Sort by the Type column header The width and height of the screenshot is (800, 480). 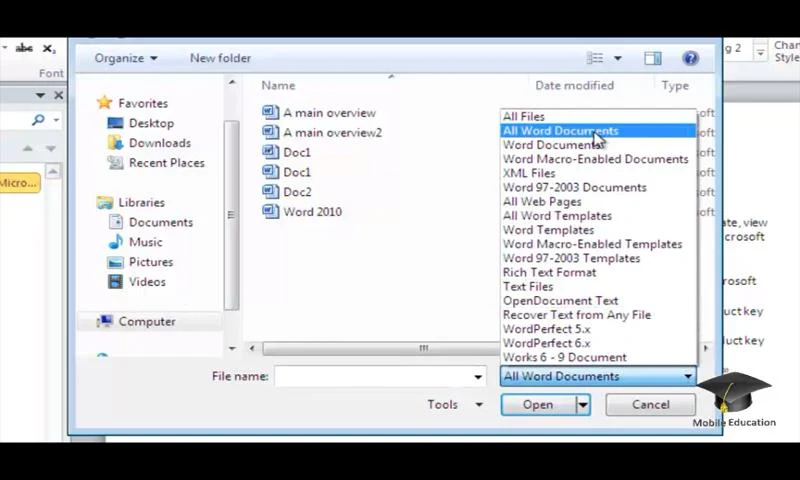click(675, 86)
